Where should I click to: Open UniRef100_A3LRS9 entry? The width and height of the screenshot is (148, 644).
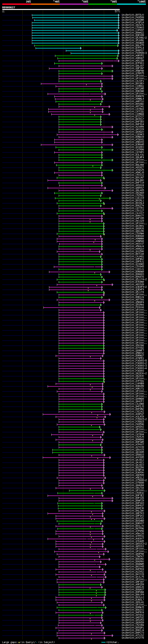(133, 417)
